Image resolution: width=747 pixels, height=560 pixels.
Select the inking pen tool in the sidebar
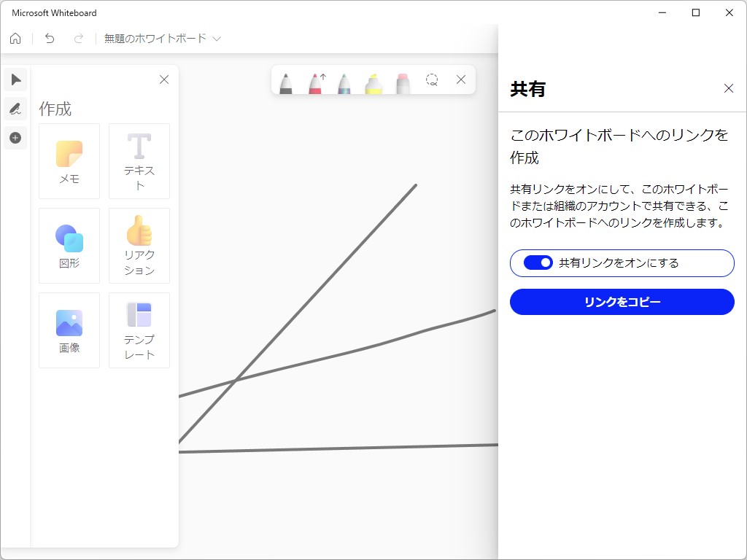pos(15,109)
